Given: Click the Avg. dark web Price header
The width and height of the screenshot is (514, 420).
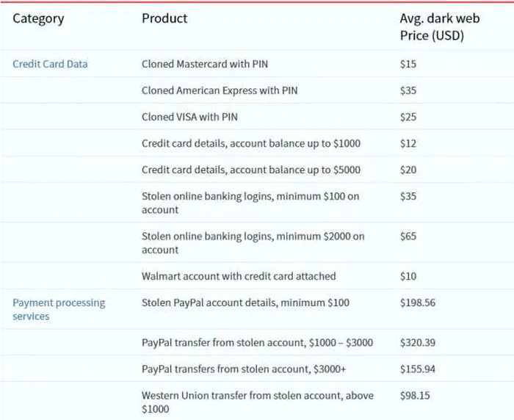Looking at the screenshot, I should (440, 27).
